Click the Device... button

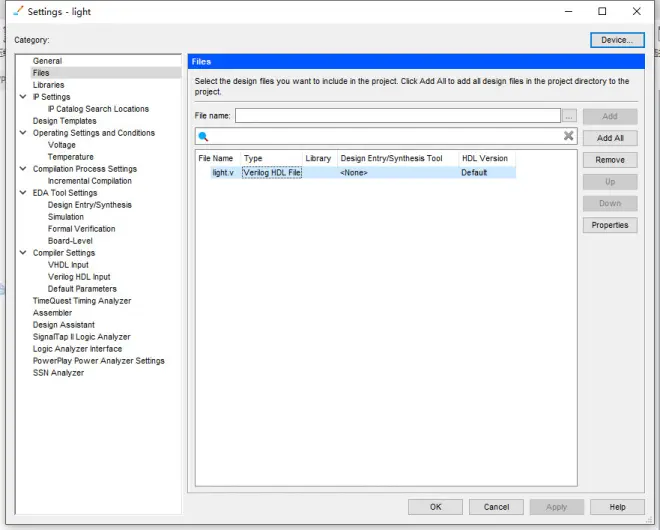point(617,40)
